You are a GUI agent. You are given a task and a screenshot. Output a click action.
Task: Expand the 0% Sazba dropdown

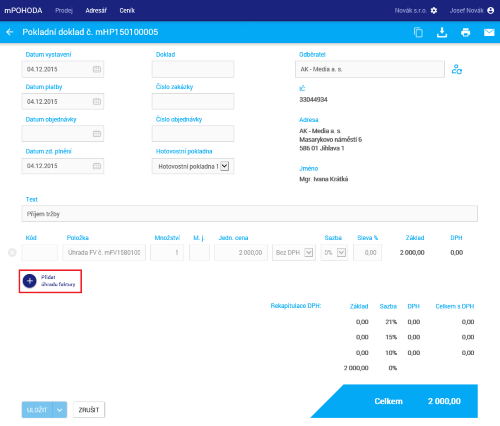tap(341, 253)
